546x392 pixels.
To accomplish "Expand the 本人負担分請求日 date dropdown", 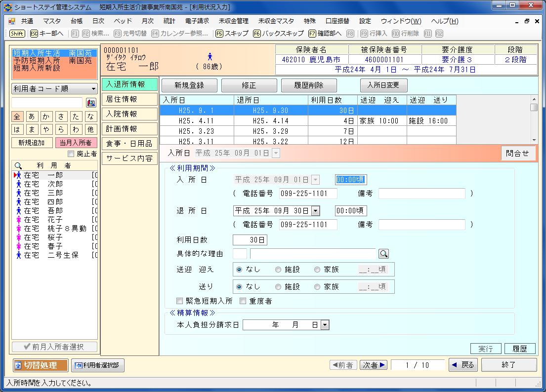I will 325,325.
